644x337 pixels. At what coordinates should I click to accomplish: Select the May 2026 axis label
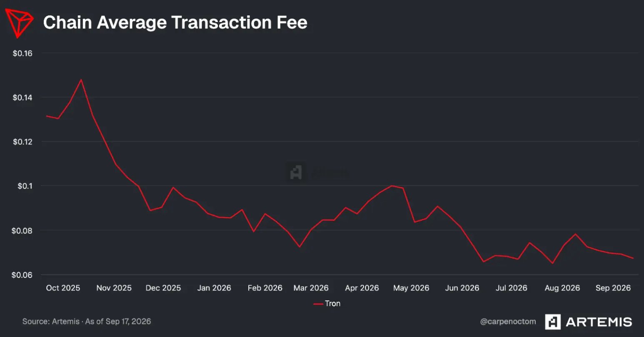pos(411,288)
